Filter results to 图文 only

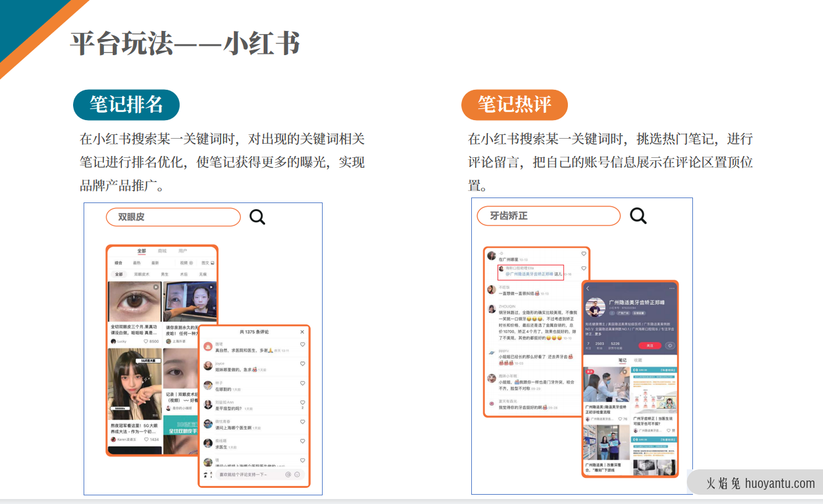pyautogui.click(x=208, y=263)
